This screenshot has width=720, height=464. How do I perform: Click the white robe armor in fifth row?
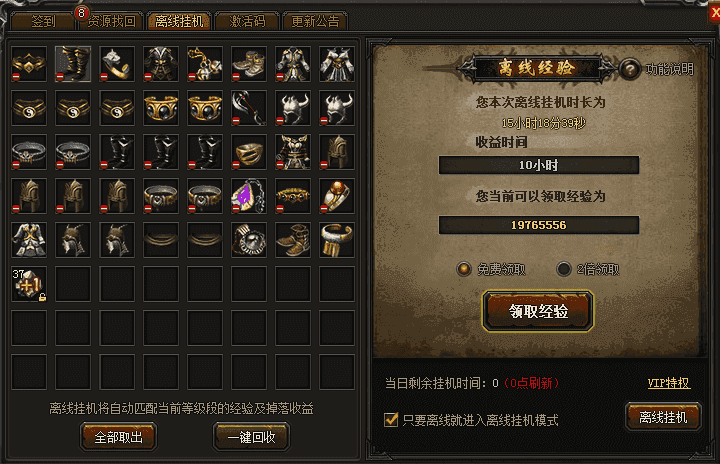tap(29, 240)
